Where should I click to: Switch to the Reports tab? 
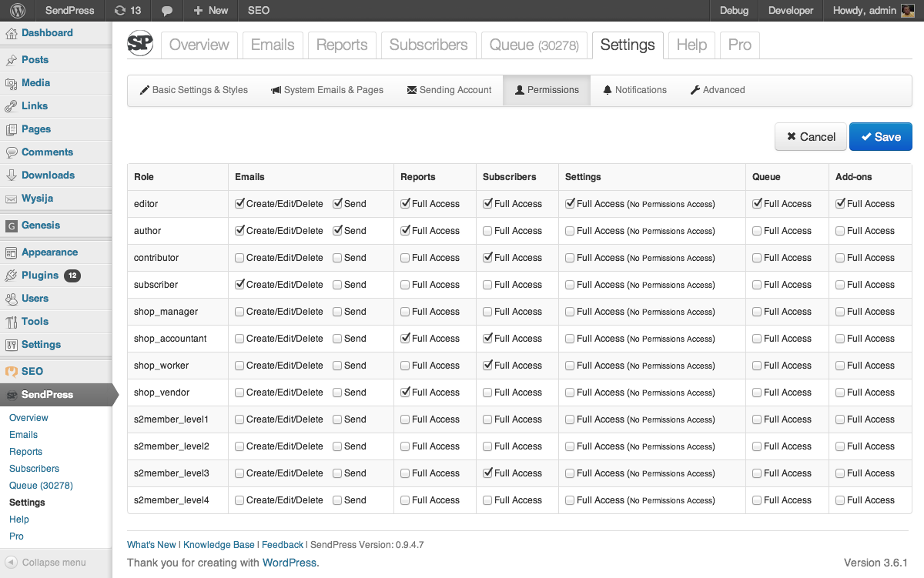coord(342,45)
